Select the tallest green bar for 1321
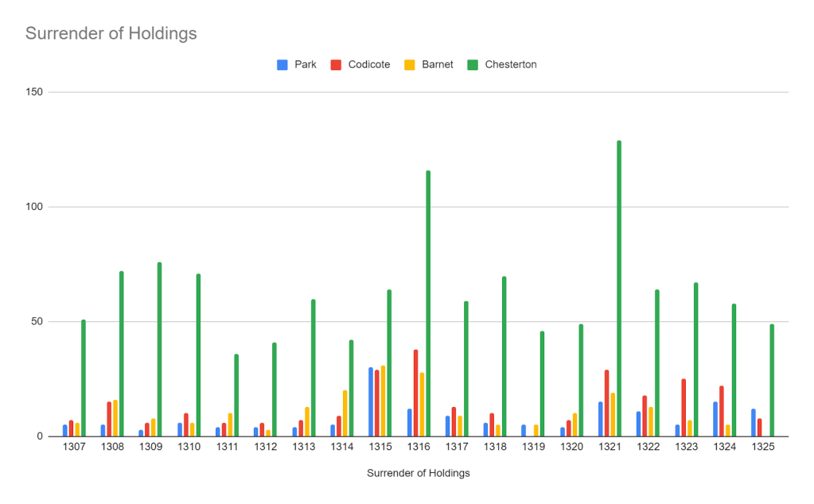This screenshot has width=814, height=504. (x=619, y=288)
